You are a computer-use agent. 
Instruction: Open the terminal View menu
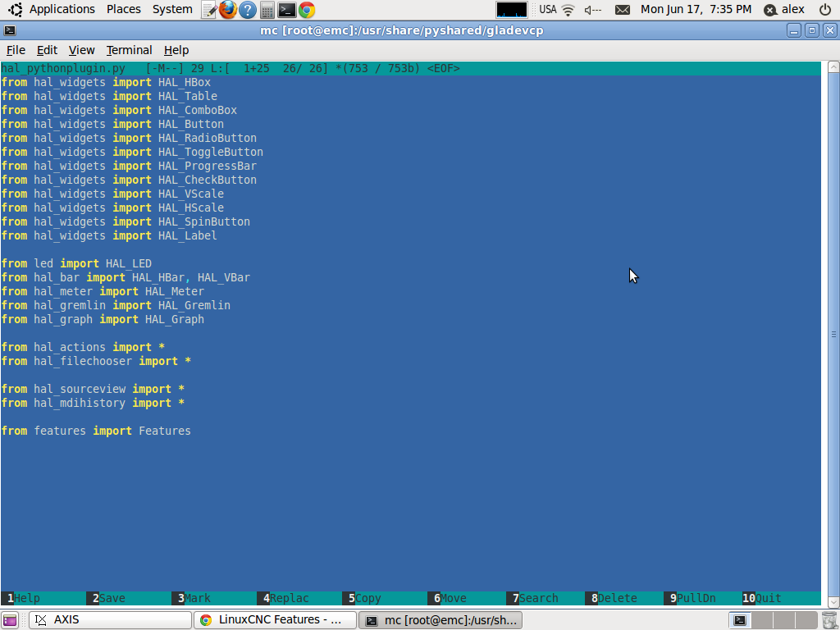pyautogui.click(x=81, y=50)
